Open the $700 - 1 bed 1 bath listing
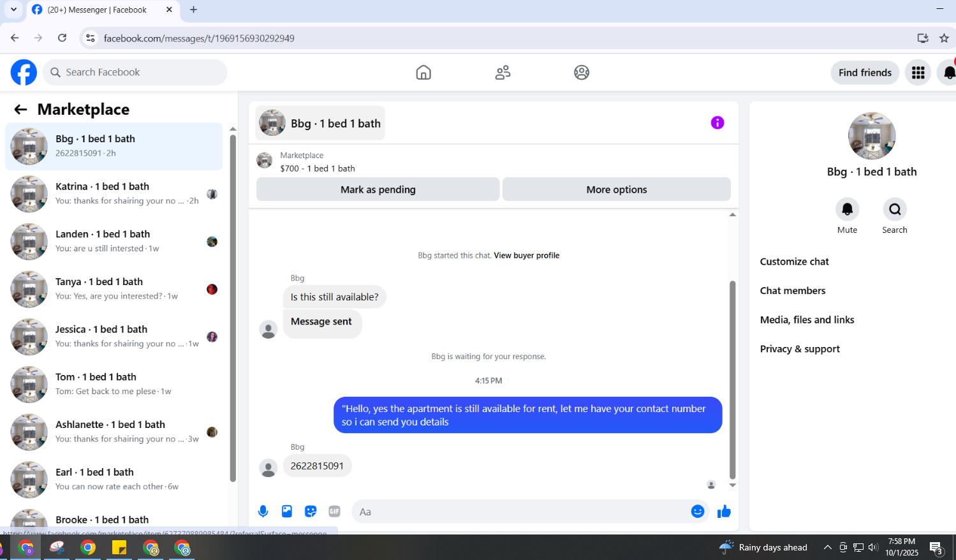This screenshot has height=560, width=956. coord(318,168)
